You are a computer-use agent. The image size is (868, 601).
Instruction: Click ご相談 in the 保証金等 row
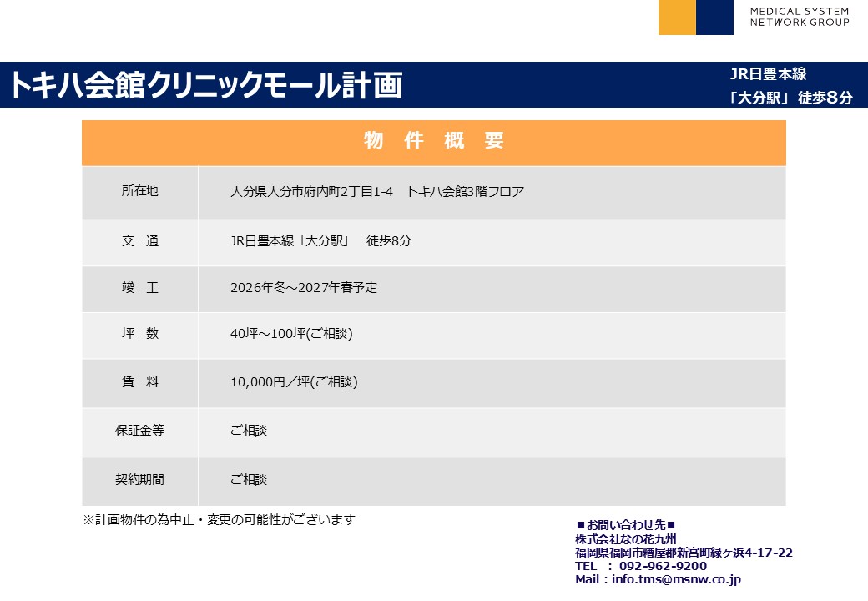[249, 431]
